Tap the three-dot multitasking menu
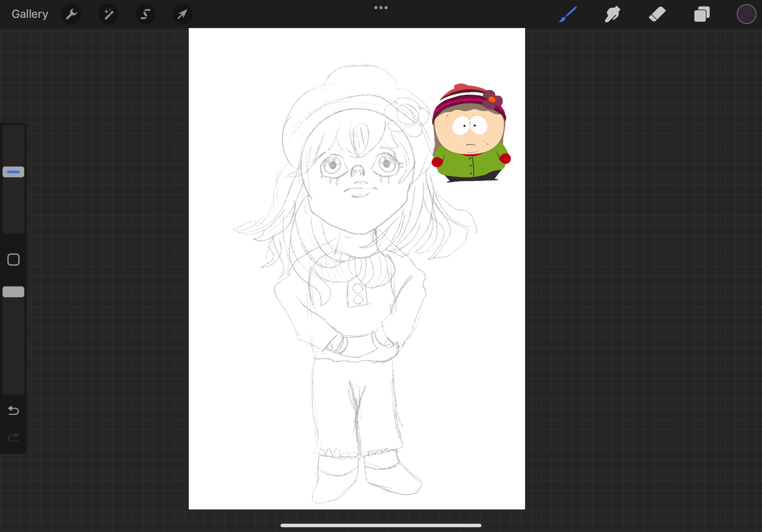Image resolution: width=762 pixels, height=532 pixels. (381, 8)
